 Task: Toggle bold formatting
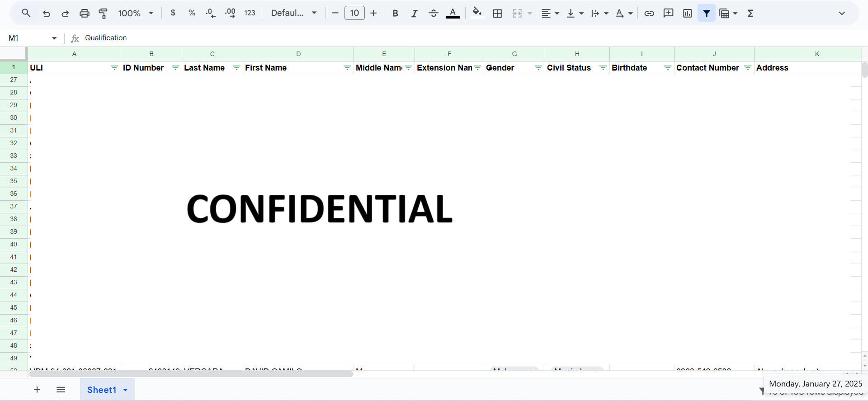pyautogui.click(x=395, y=13)
